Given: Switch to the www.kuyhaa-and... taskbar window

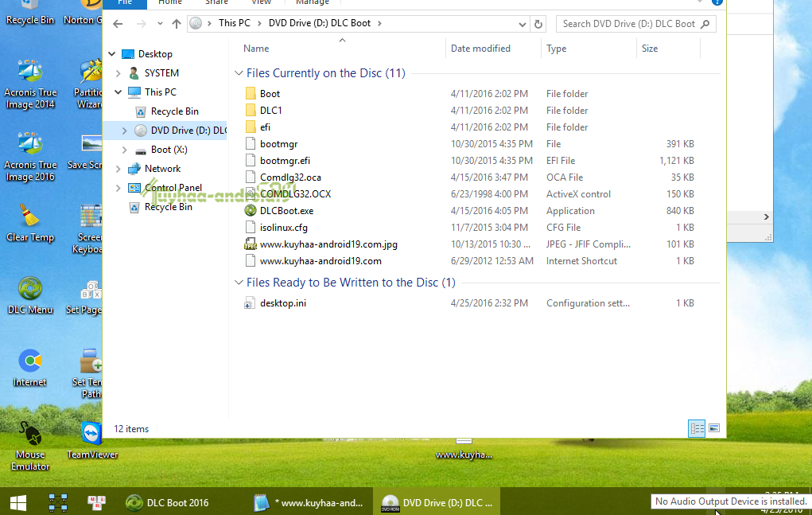Looking at the screenshot, I should [309, 502].
